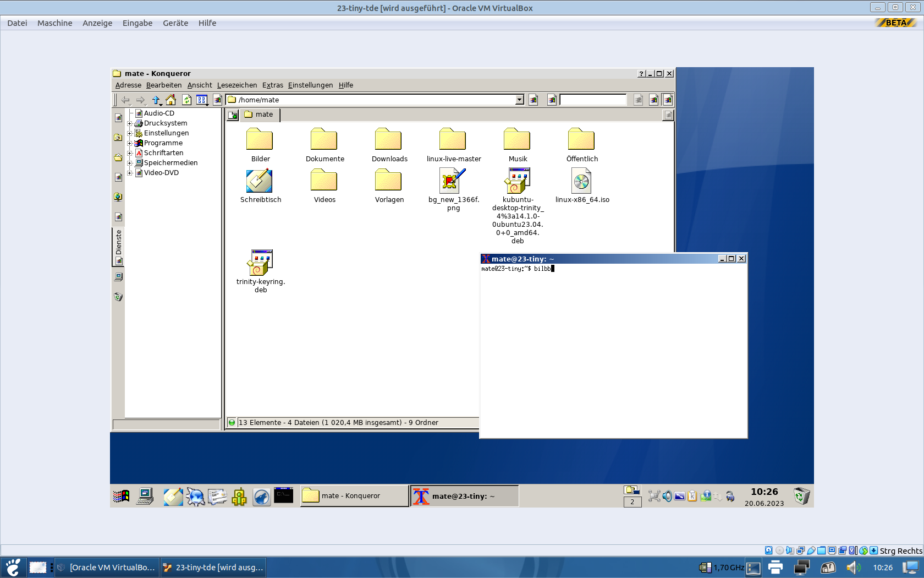
Task: Click the guest clock showing 20.06.2023
Action: [765, 497]
